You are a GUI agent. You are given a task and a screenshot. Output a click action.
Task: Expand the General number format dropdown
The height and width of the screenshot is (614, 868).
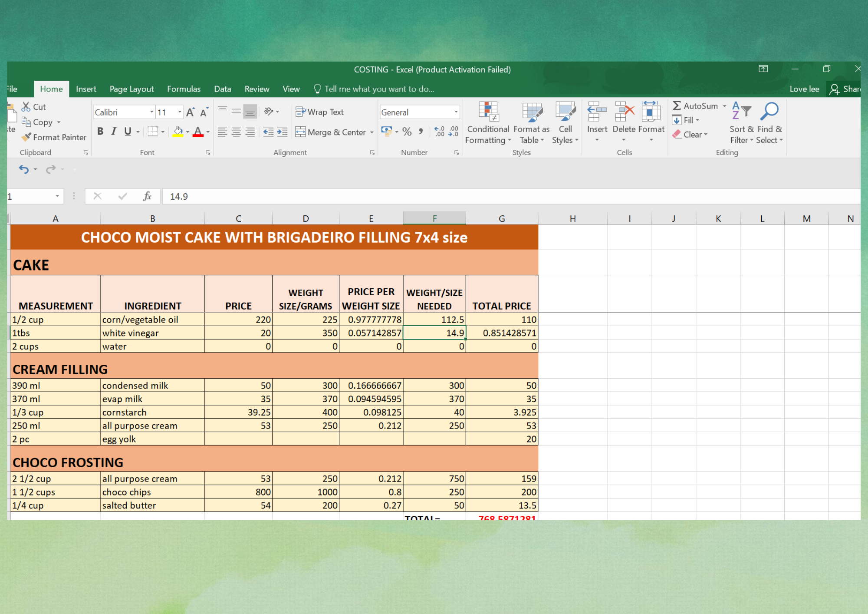click(456, 112)
